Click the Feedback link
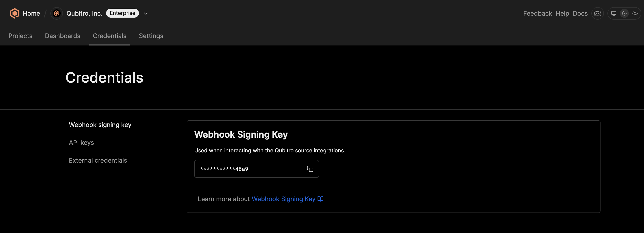 point(537,13)
